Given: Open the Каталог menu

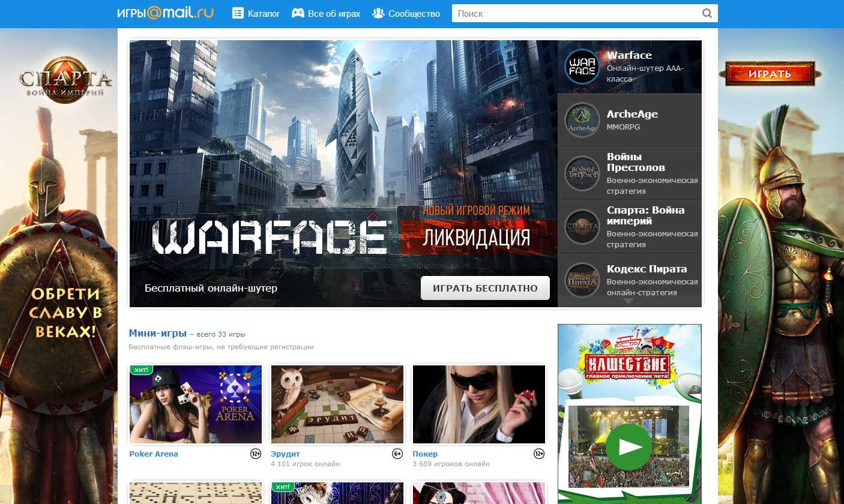Looking at the screenshot, I should point(256,13).
